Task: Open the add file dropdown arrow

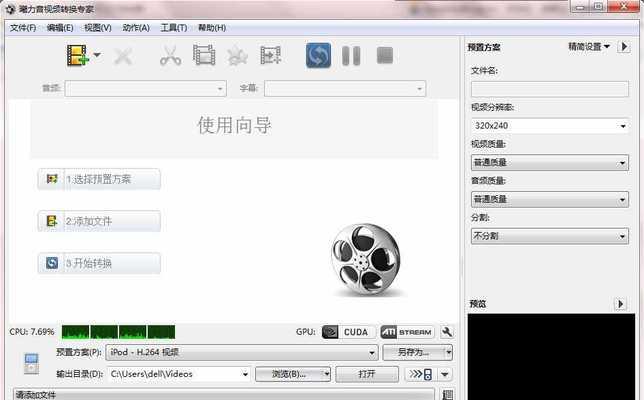Action: pos(97,55)
